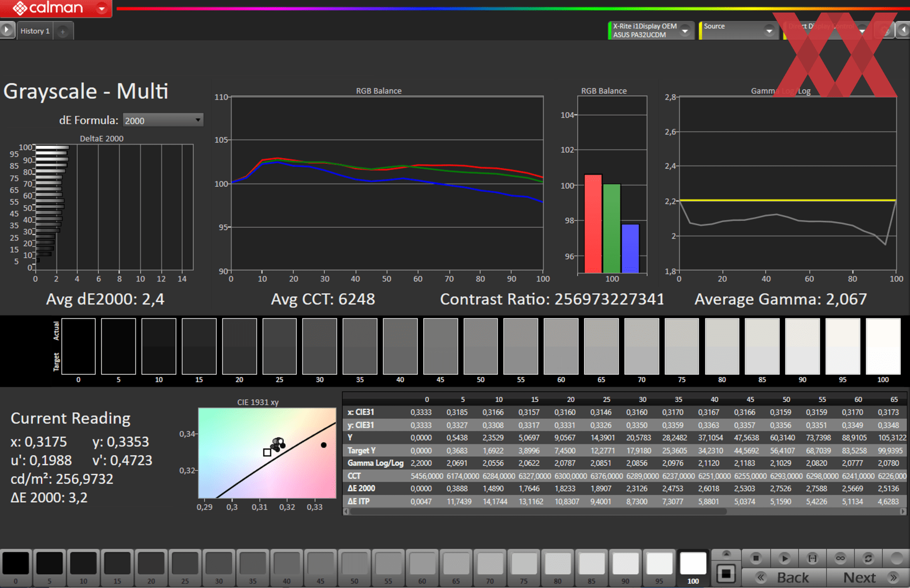Viewport: 910px width, 588px height.
Task: Click the left arrow panel icon at top right
Action: [x=903, y=30]
